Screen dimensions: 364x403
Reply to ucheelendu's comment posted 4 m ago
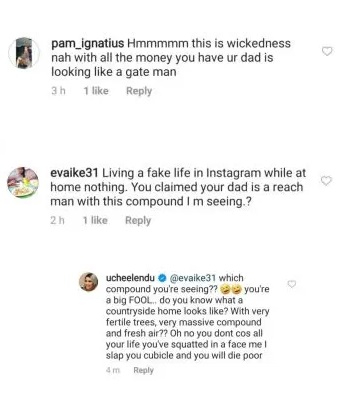pyautogui.click(x=143, y=370)
